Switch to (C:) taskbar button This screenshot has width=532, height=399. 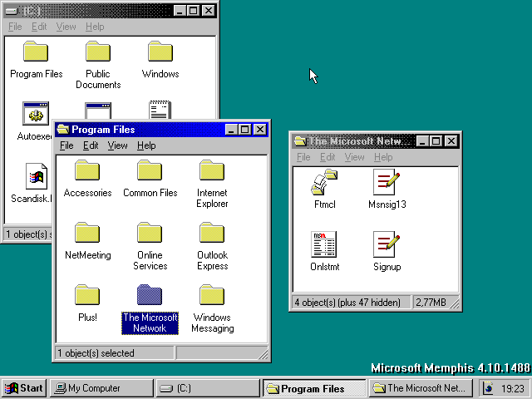click(x=208, y=388)
